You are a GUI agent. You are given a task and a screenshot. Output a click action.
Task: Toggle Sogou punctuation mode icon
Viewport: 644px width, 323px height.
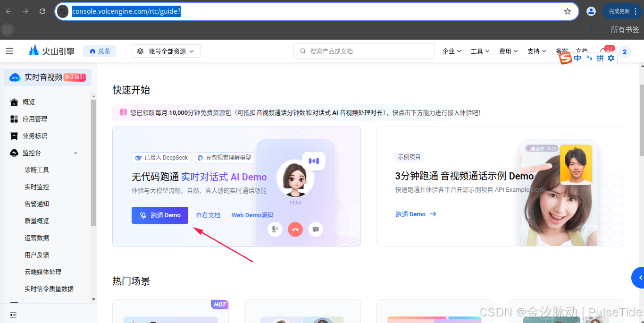pyautogui.click(x=589, y=58)
